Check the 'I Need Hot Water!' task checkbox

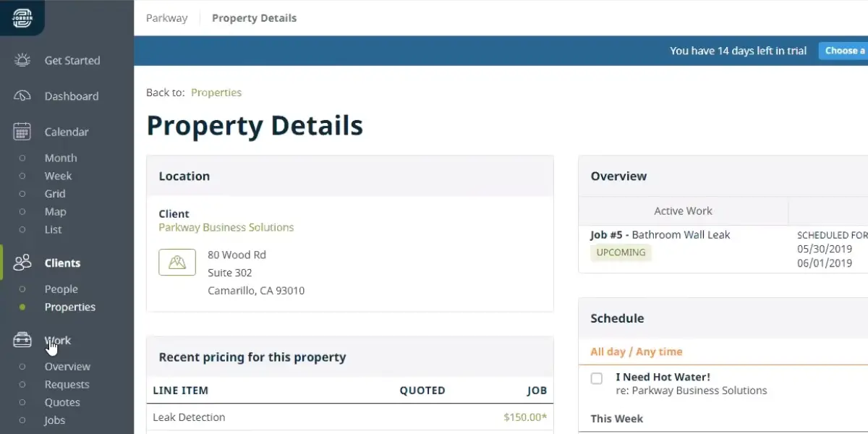tap(597, 378)
